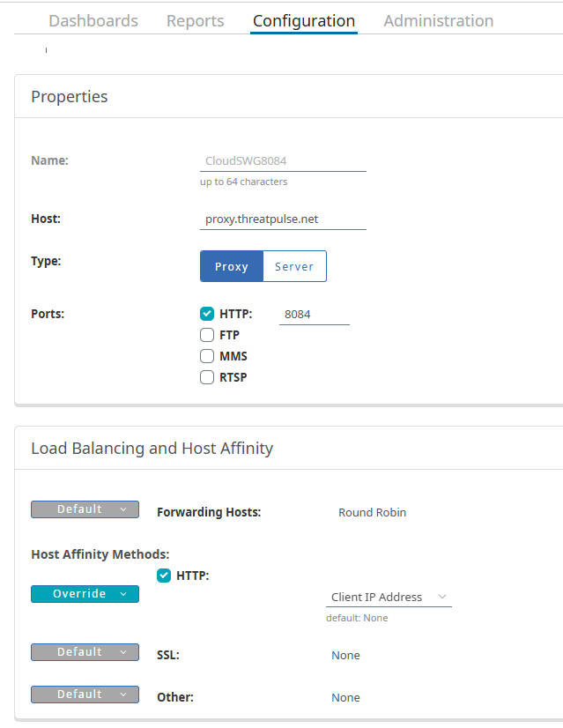Viewport: 563px width, 728px height.
Task: Open the Dashboards tab
Action: (x=93, y=21)
